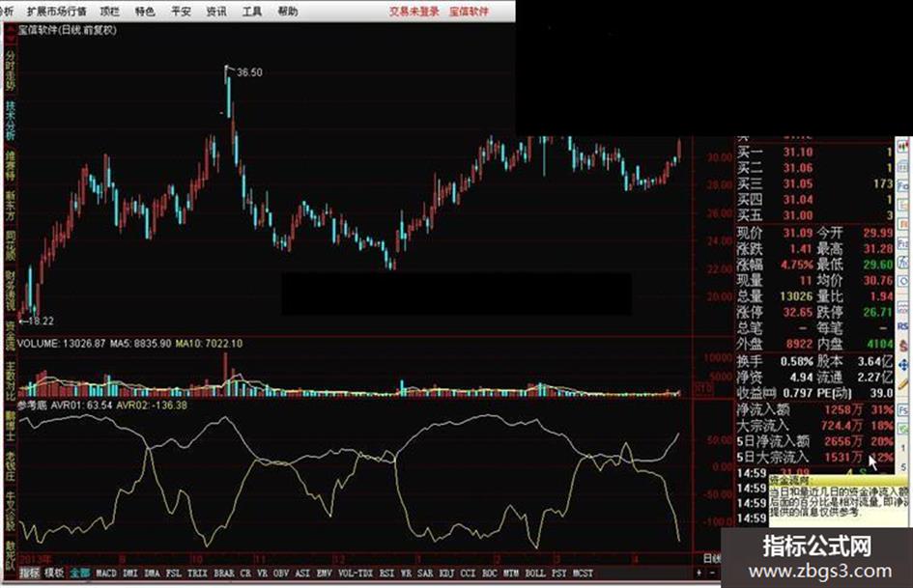
Task: Open the 平安 menu
Action: pos(181,11)
